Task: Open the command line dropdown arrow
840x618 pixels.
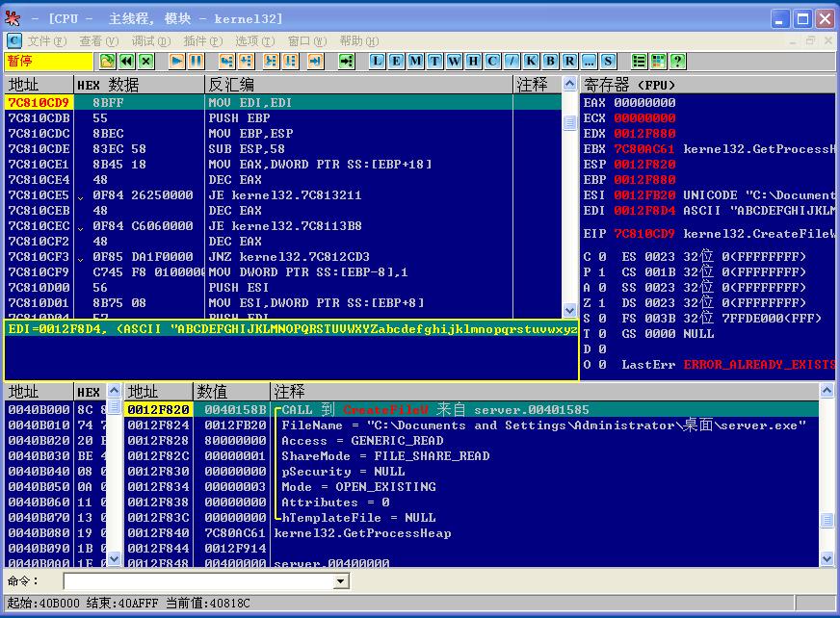Action: click(x=341, y=581)
